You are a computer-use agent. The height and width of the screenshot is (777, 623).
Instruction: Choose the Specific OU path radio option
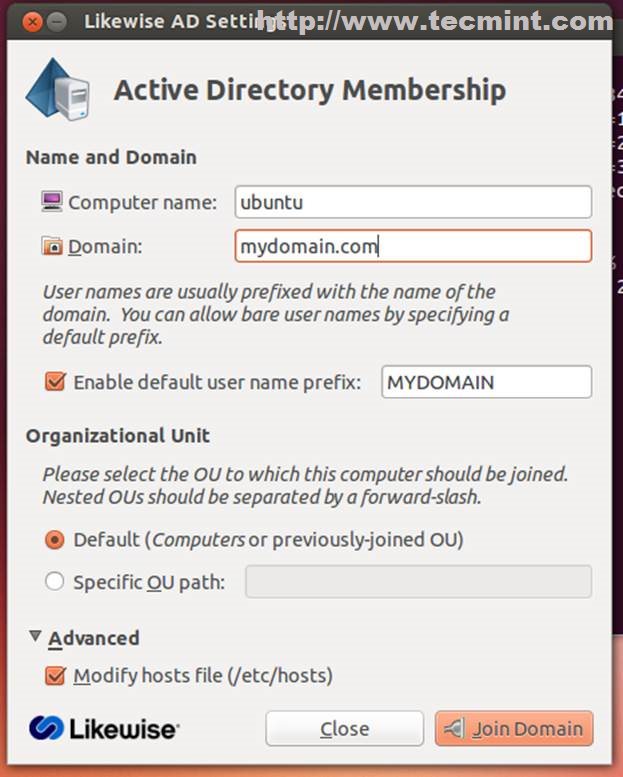pyautogui.click(x=55, y=582)
